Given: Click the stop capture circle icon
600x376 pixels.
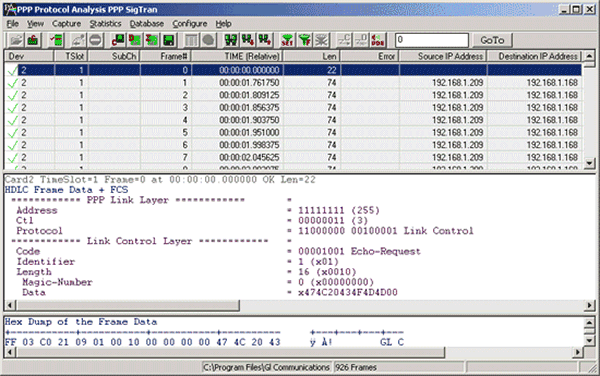Looking at the screenshot, I should click(x=96, y=40).
